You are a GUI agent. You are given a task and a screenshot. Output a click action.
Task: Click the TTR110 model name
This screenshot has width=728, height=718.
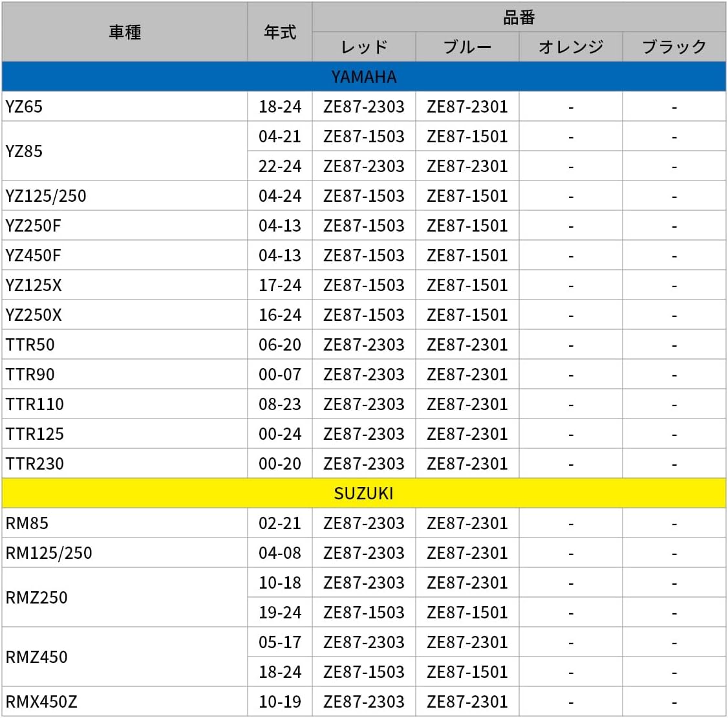tap(34, 404)
